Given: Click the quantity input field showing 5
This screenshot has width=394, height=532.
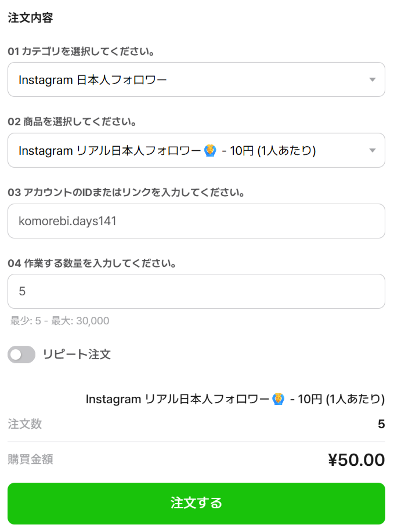Looking at the screenshot, I should point(196,291).
